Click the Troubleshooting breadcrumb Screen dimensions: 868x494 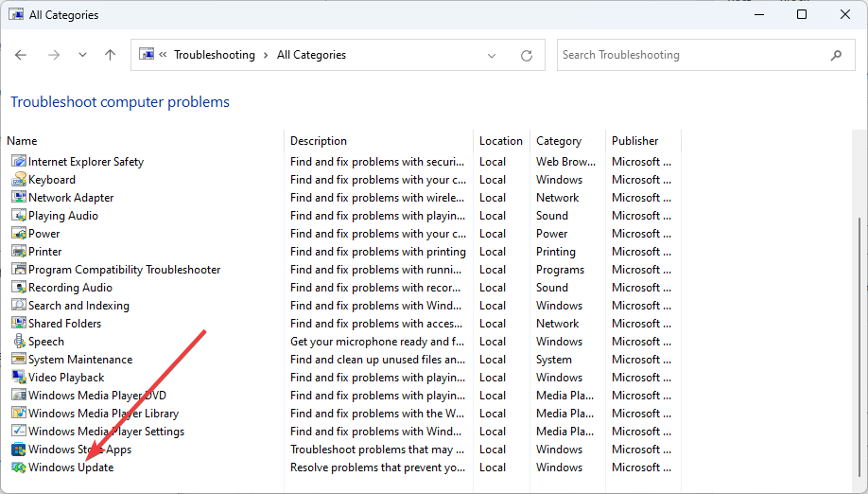click(x=215, y=55)
